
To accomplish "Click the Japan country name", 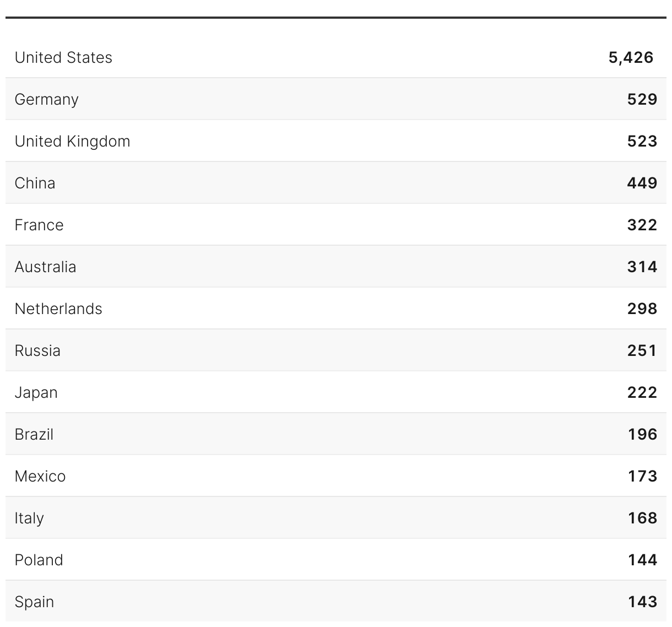I will click(36, 392).
